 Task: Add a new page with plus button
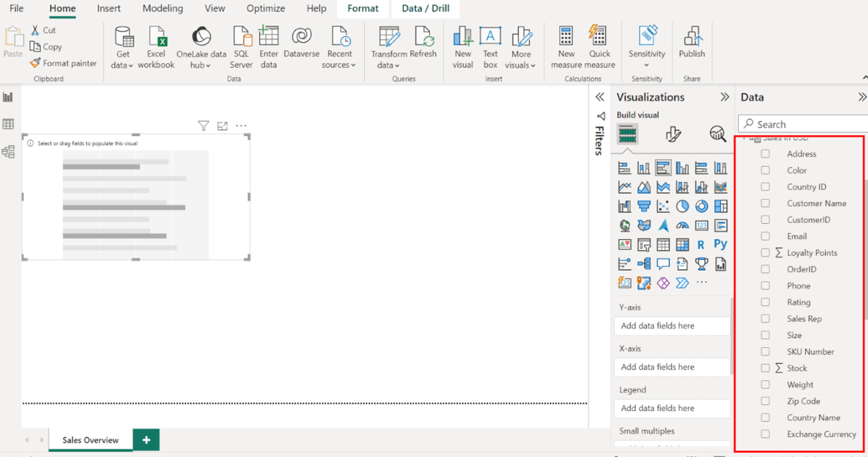coord(146,440)
